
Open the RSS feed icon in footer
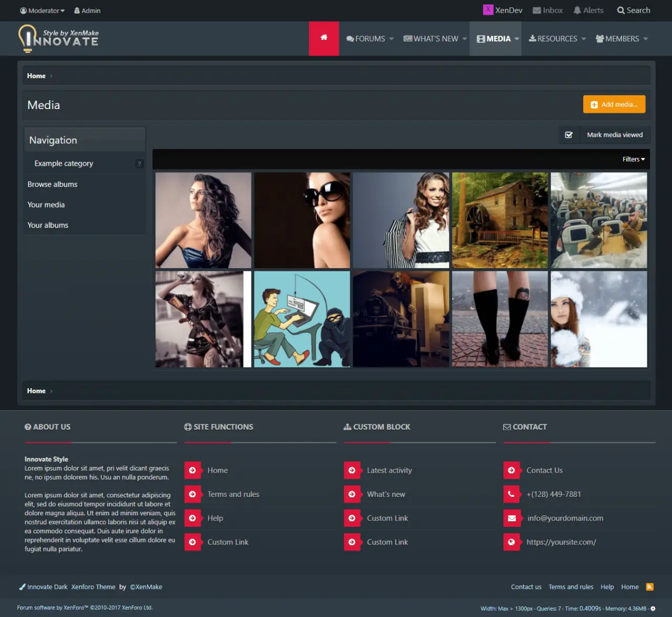click(x=649, y=587)
